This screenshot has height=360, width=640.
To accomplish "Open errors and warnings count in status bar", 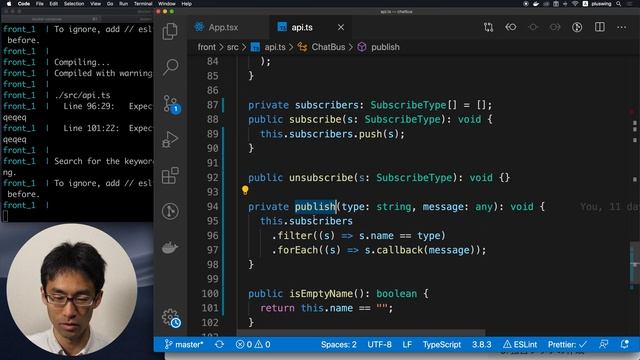I will click(x=253, y=344).
